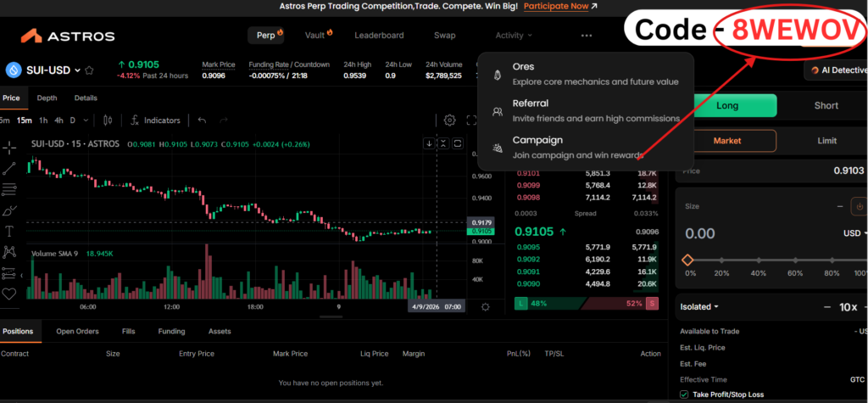
Task: Select the crosshair cursor tool
Action: 9,148
